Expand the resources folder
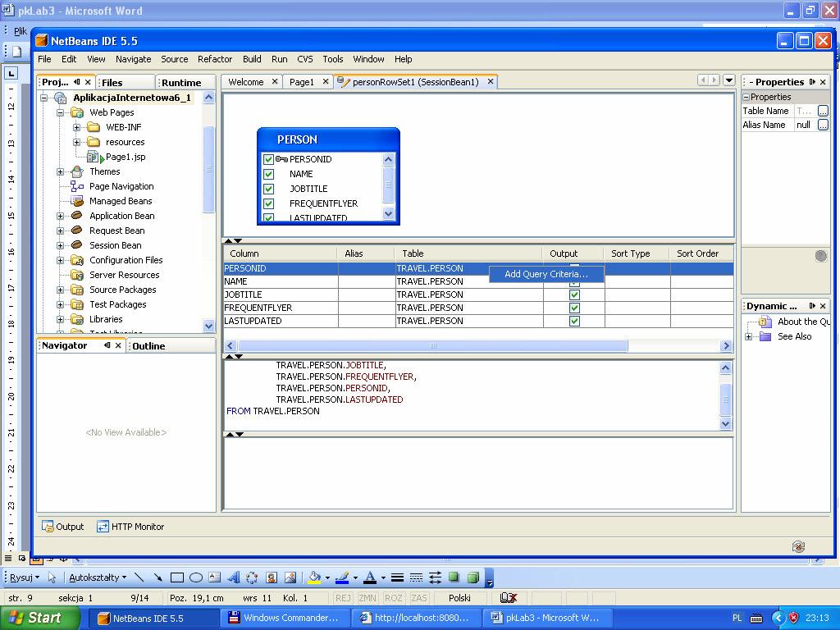Viewport: 840px width, 630px height. pyautogui.click(x=76, y=142)
